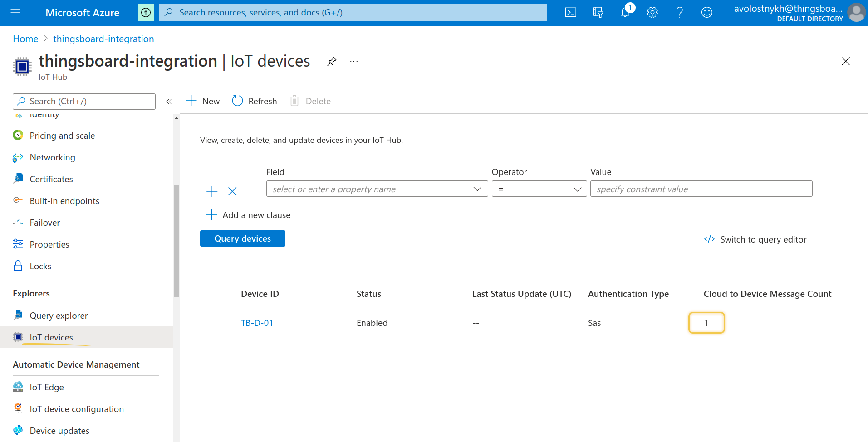Open the help question mark icon
The image size is (868, 442).
coord(680,13)
